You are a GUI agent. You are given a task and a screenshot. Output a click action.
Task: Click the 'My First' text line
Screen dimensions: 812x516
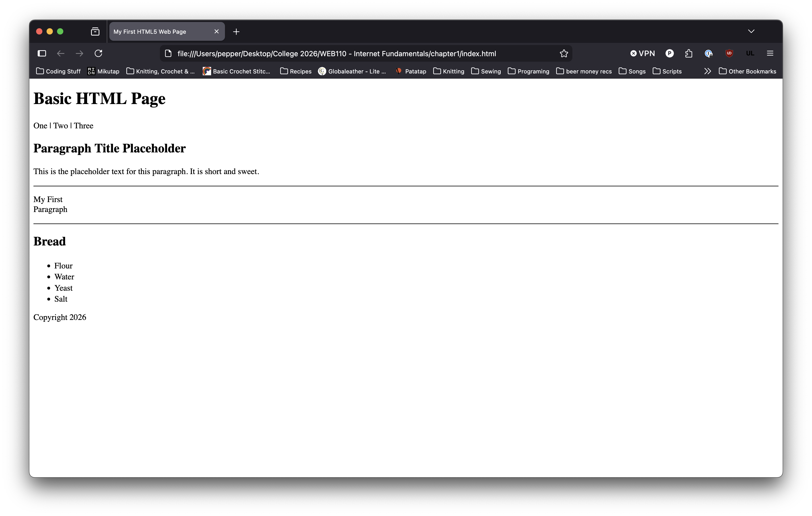(48, 199)
